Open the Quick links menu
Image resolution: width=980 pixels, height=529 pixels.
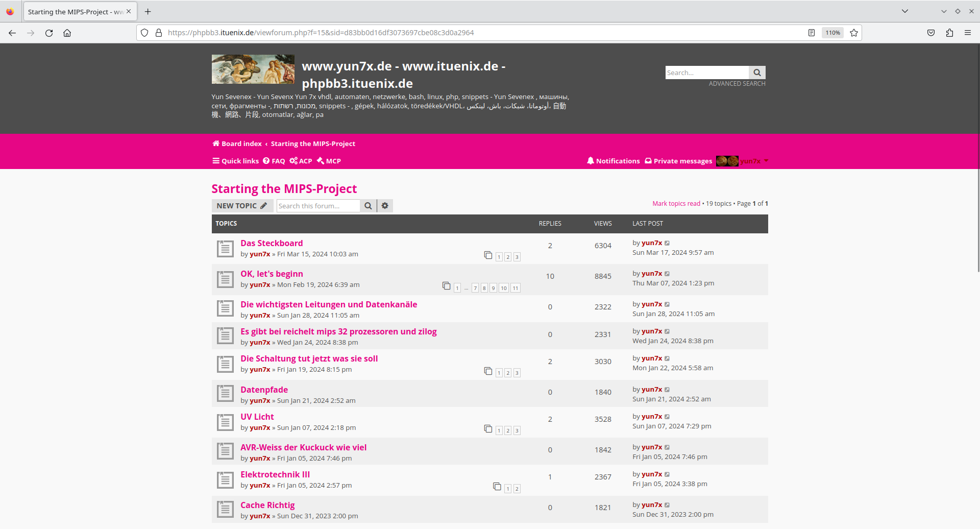235,161
